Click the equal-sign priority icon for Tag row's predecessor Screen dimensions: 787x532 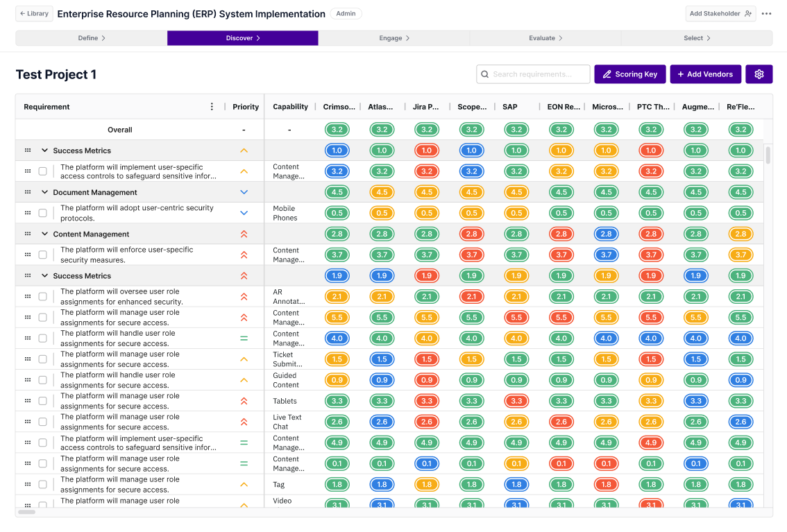coord(244,463)
